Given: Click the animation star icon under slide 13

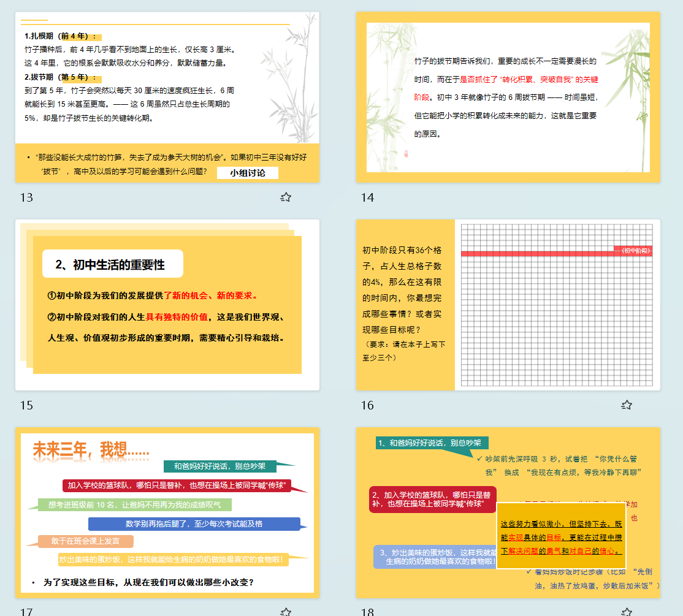Looking at the screenshot, I should (x=286, y=197).
